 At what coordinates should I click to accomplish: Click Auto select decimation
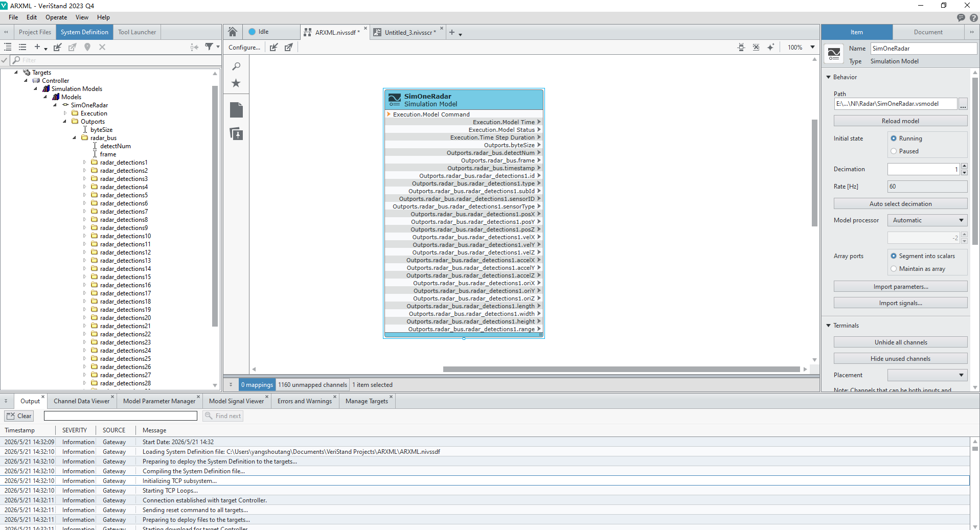900,204
